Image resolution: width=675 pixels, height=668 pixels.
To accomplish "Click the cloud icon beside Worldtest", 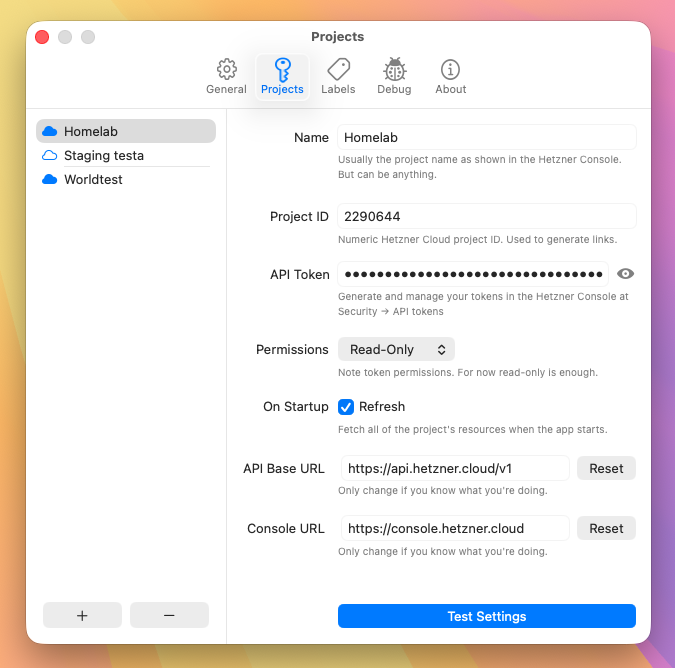I will click(x=50, y=179).
